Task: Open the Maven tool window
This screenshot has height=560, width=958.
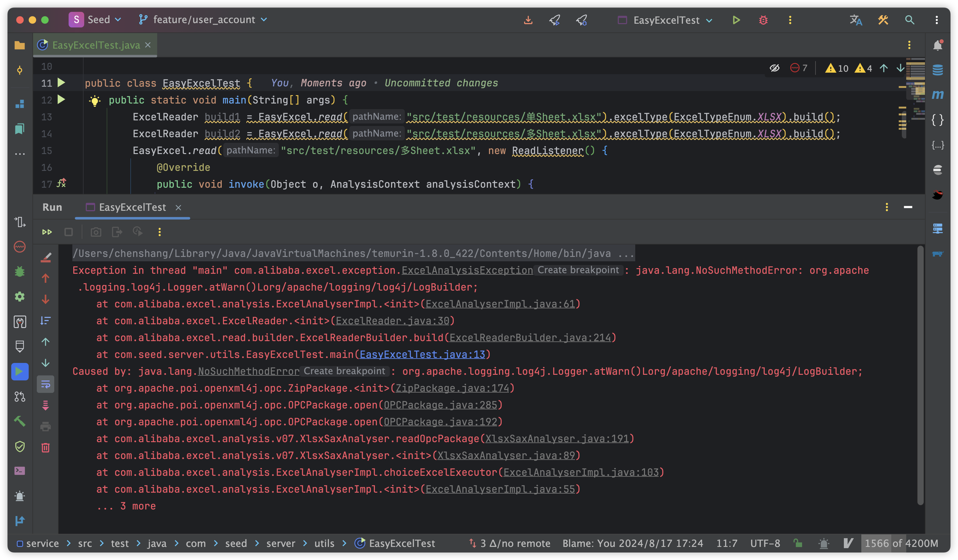Action: (x=937, y=94)
